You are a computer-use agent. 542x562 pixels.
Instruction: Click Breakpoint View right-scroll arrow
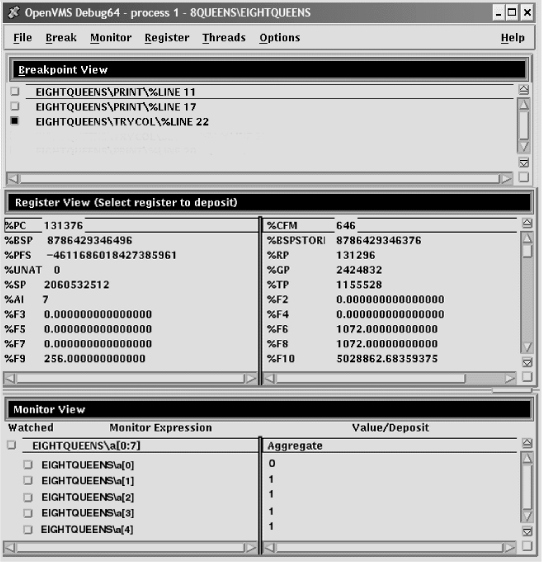coord(507,178)
